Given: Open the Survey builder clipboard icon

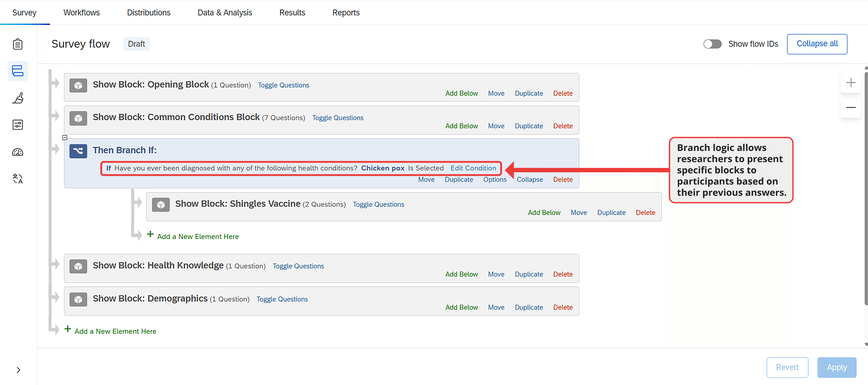Looking at the screenshot, I should 18,44.
